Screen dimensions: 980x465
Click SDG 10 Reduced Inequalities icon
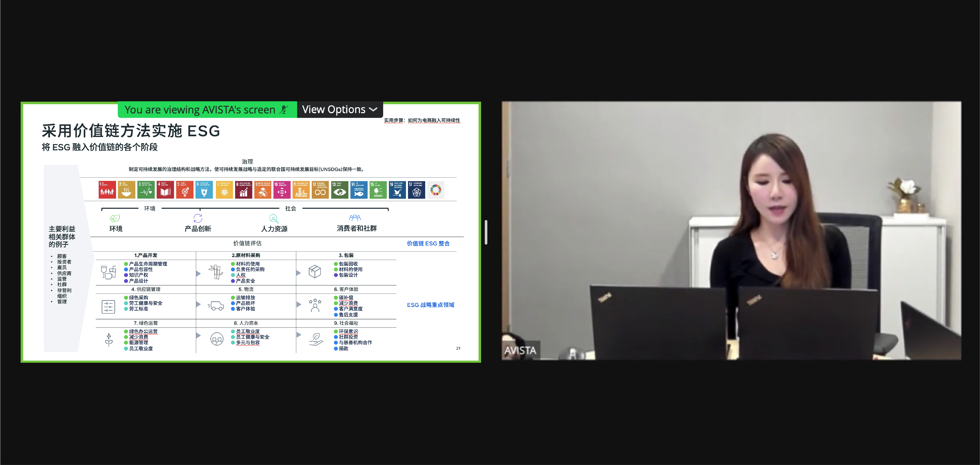(x=282, y=190)
